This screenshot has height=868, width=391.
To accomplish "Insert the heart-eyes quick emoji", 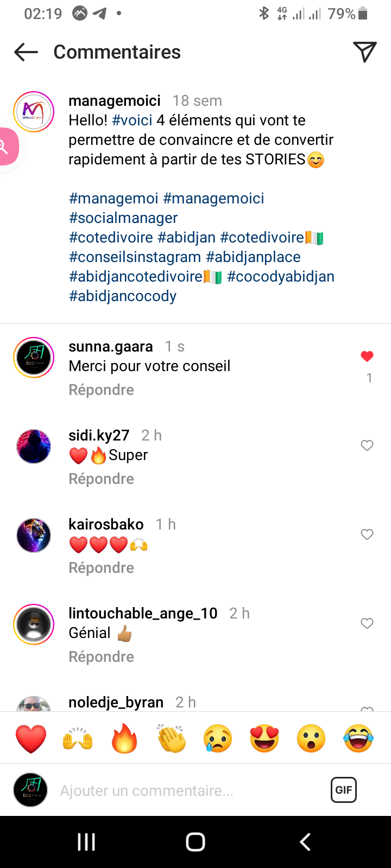I will [x=264, y=738].
